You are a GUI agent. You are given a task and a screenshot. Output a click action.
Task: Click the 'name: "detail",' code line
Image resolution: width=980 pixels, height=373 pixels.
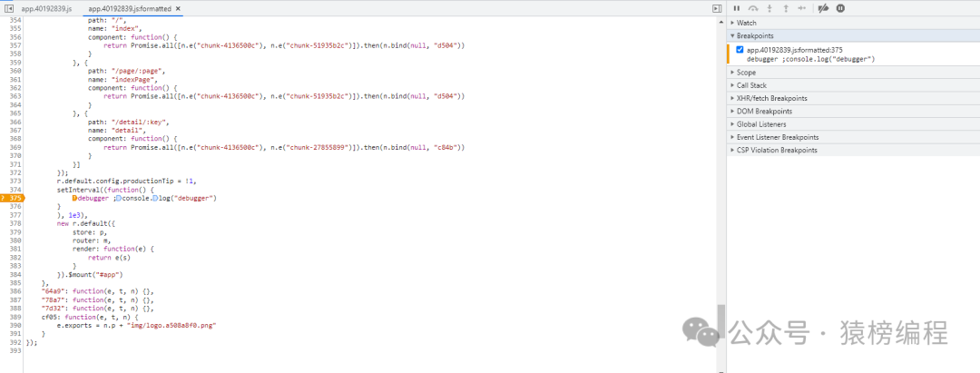117,130
